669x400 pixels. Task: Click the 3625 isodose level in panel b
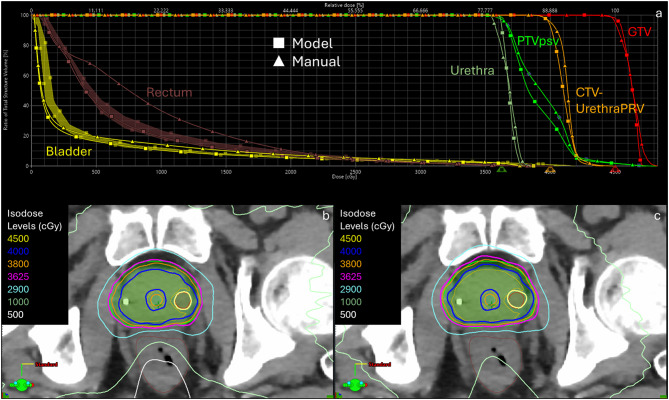tap(18, 276)
